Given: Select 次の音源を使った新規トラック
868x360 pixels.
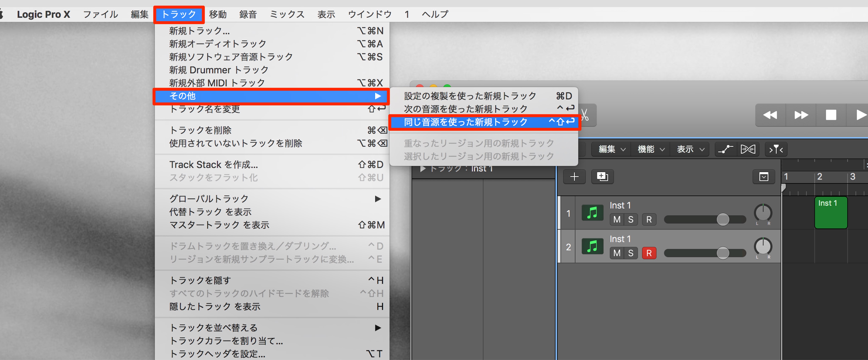Looking at the screenshot, I should tap(484, 109).
